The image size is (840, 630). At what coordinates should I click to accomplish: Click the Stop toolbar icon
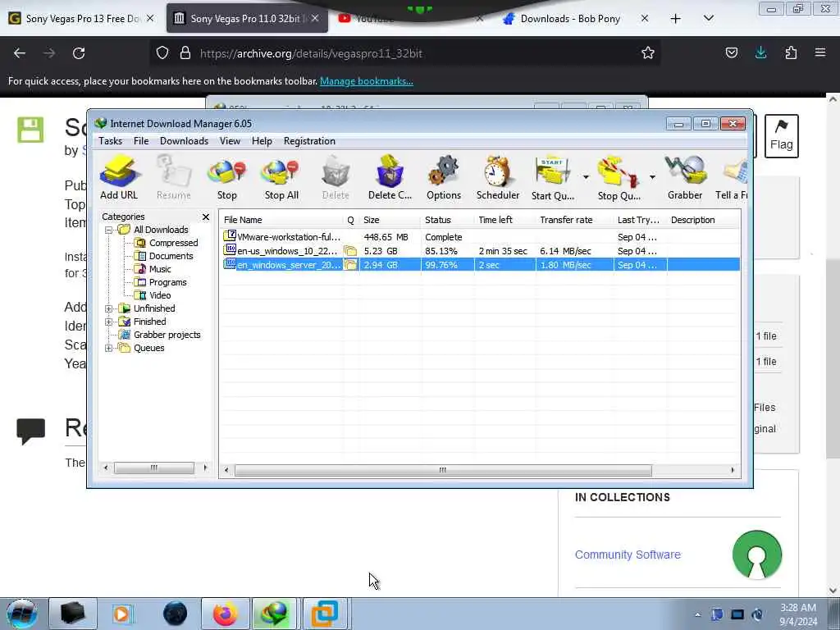(227, 177)
